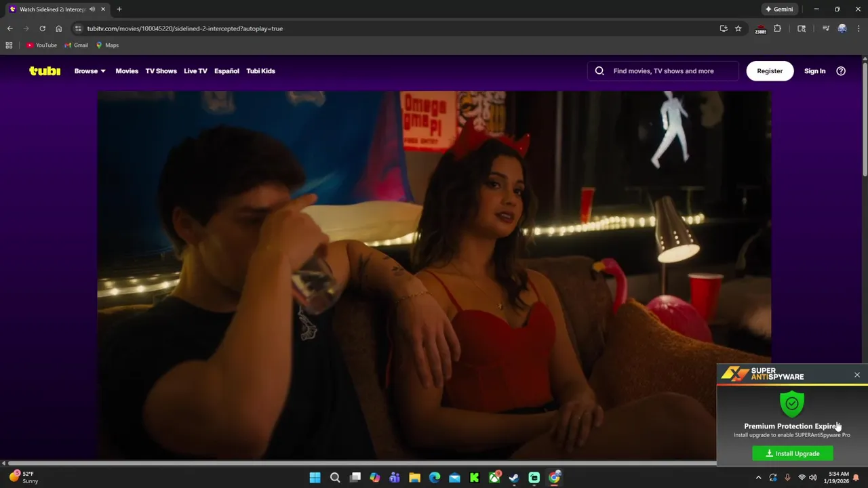Click the Gemini button
Screen dimensions: 868x488
click(x=778, y=9)
